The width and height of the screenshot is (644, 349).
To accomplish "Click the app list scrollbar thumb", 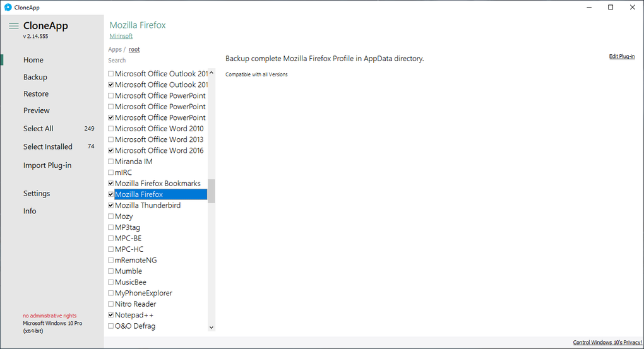I will pyautogui.click(x=212, y=191).
